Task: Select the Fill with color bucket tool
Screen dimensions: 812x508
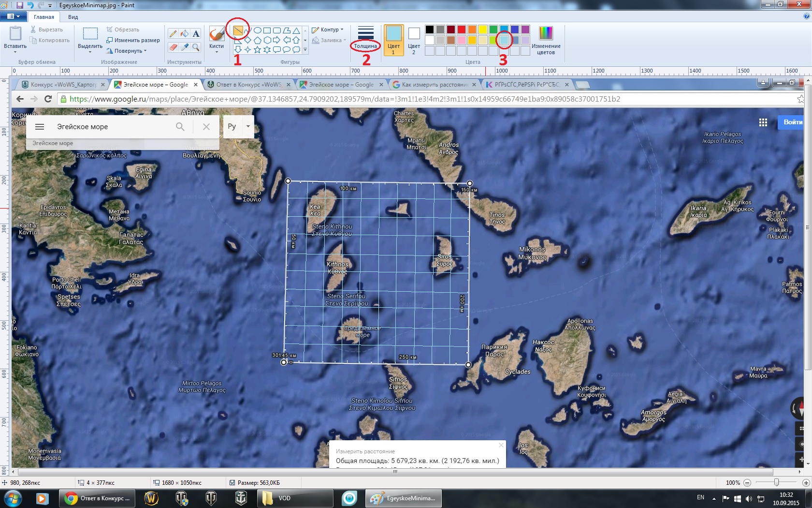Action: pos(185,33)
